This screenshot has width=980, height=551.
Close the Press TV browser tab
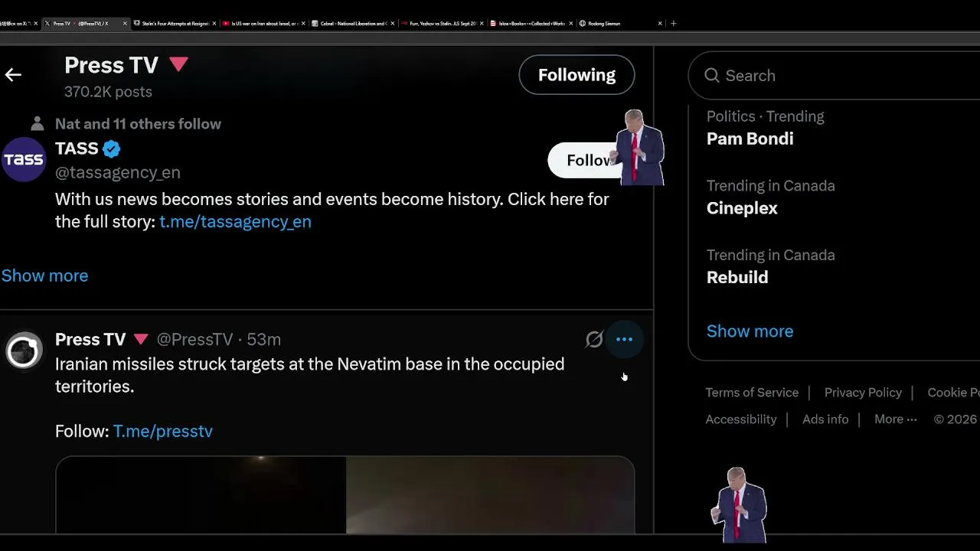125,24
